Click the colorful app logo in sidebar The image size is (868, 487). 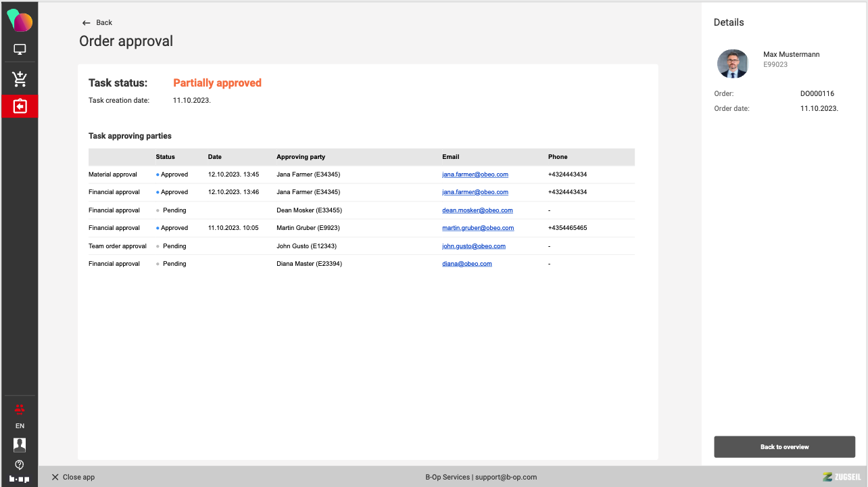(20, 22)
